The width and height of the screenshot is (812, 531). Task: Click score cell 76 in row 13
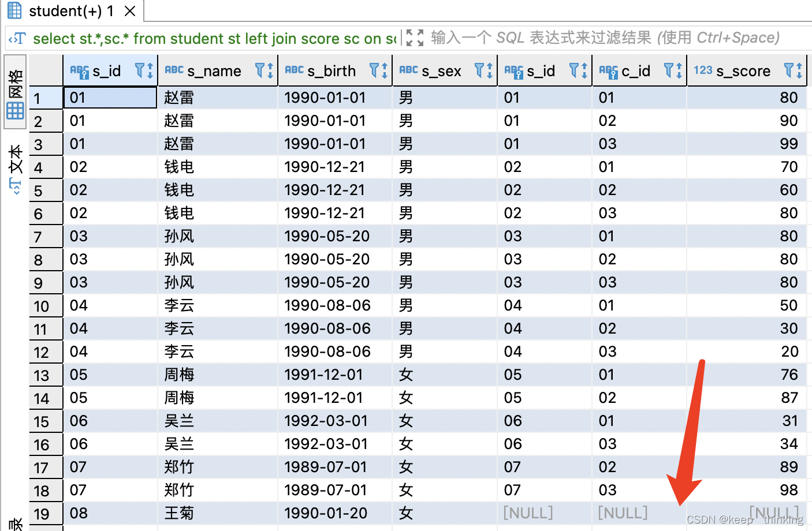coord(747,375)
